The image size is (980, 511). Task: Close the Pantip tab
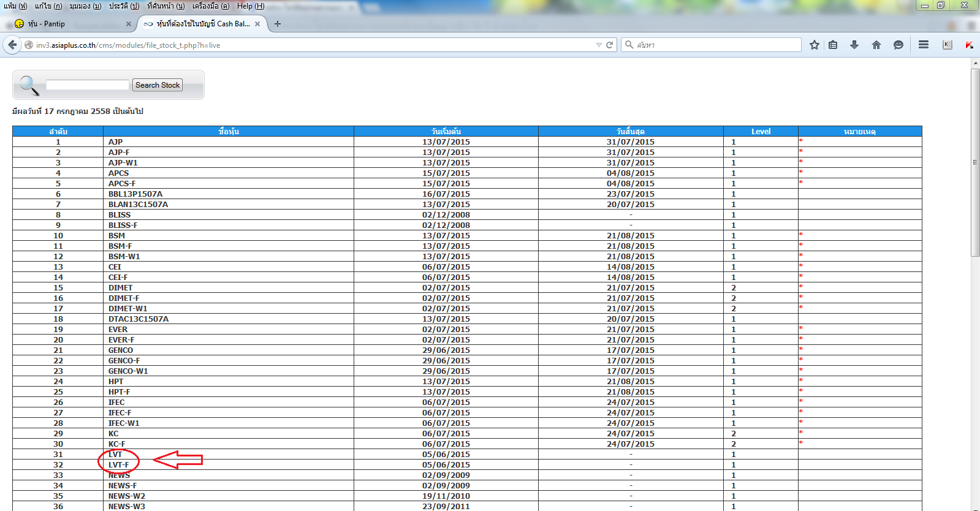pyautogui.click(x=128, y=24)
